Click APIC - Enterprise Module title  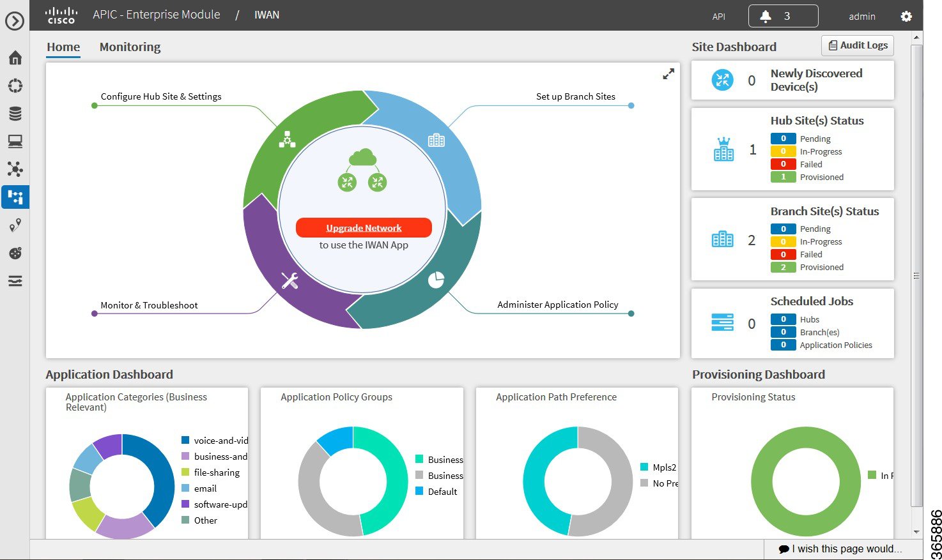coord(157,15)
